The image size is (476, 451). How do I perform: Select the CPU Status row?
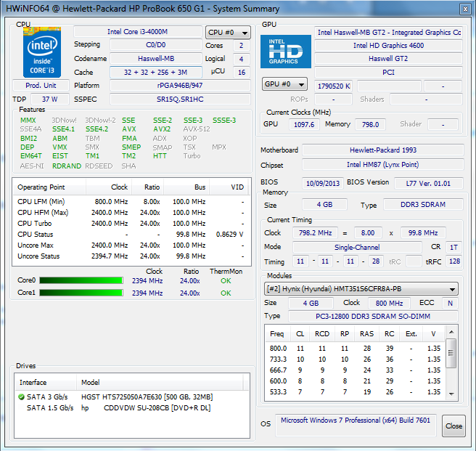tap(131, 235)
